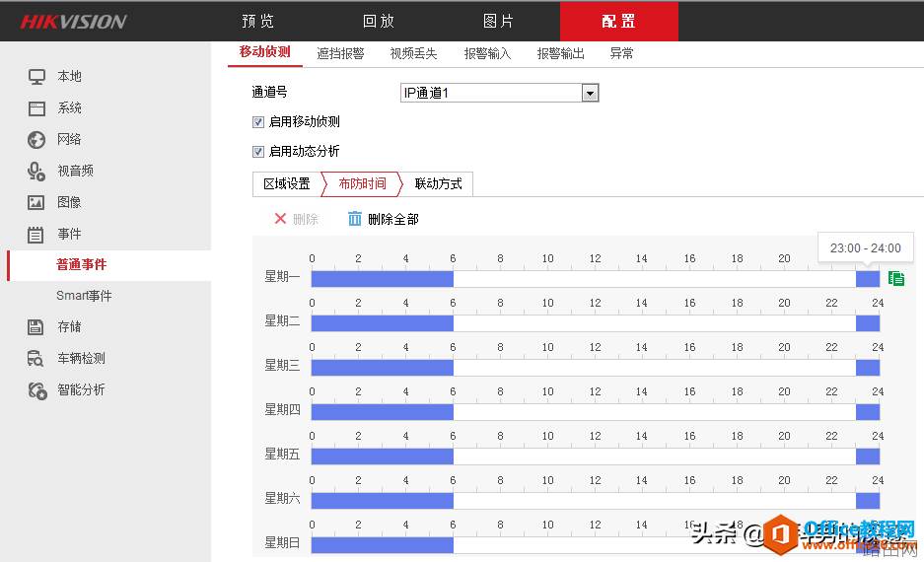
Task: Click the 智能分析 analysis icon
Action: [x=37, y=390]
